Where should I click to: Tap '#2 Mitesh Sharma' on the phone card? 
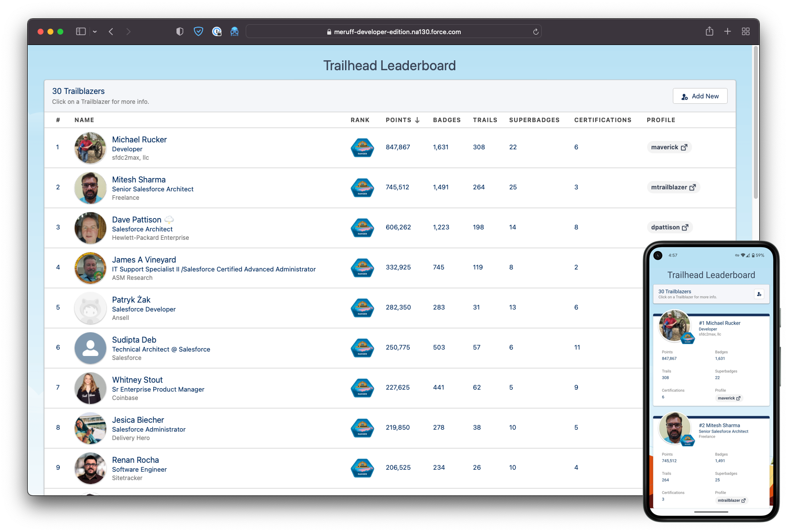(719, 426)
